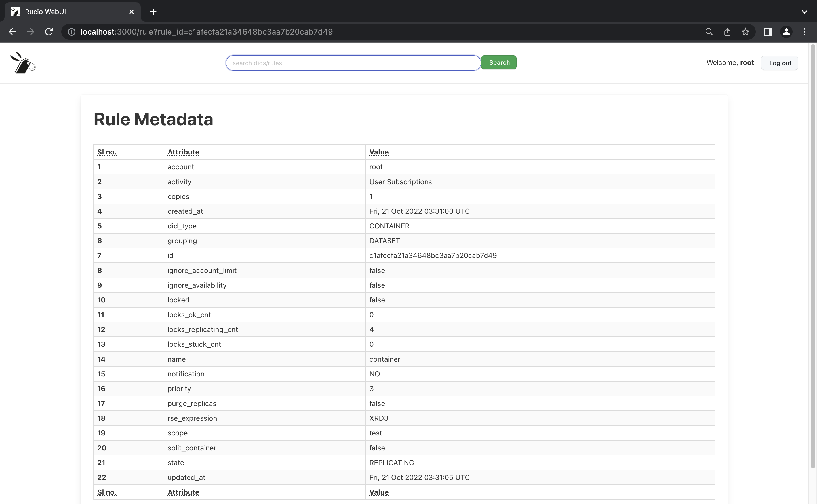Click the browser forward arrow
The width and height of the screenshot is (817, 504).
coord(31,32)
